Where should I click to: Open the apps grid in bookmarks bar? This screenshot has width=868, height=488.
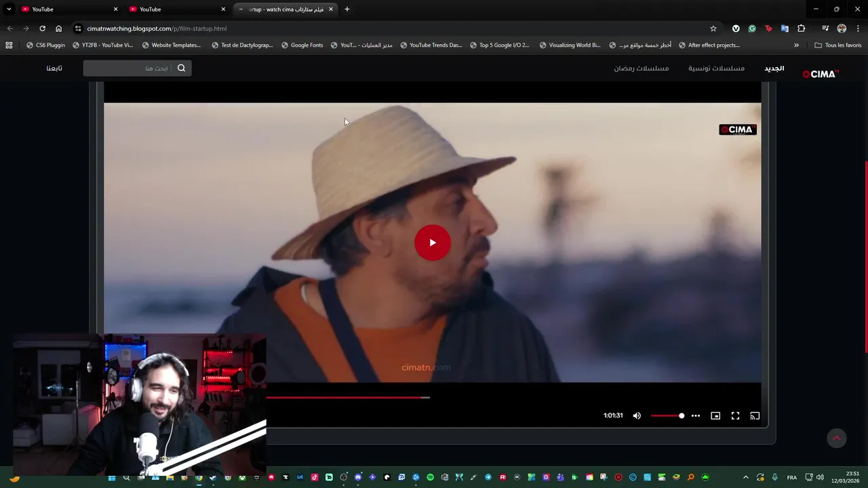coord(9,45)
